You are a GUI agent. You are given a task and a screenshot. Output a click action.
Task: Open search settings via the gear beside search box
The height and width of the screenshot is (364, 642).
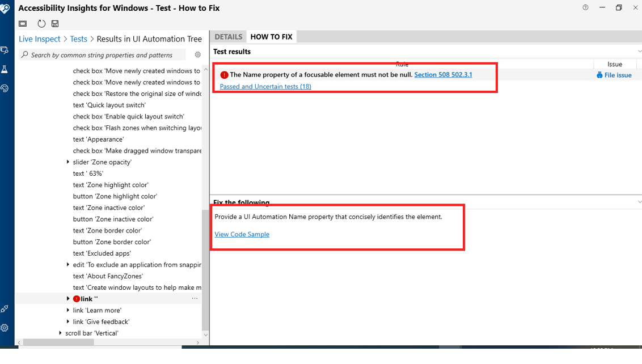click(x=197, y=54)
